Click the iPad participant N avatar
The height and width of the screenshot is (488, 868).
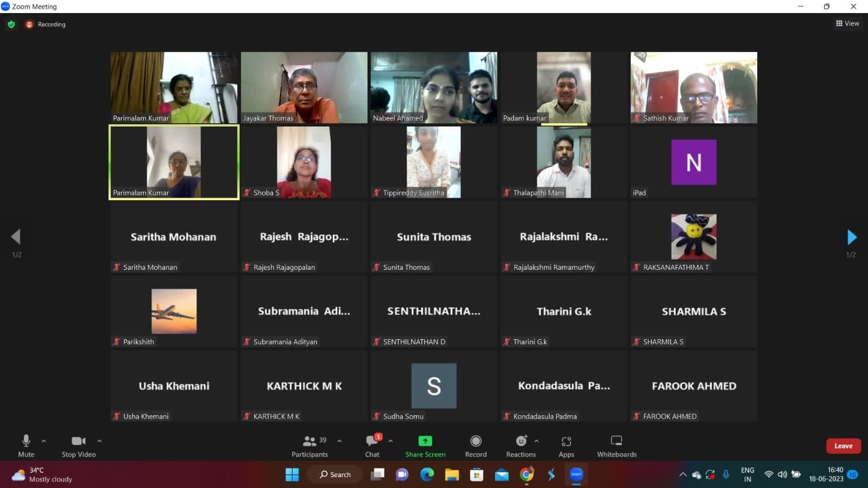[x=694, y=162]
